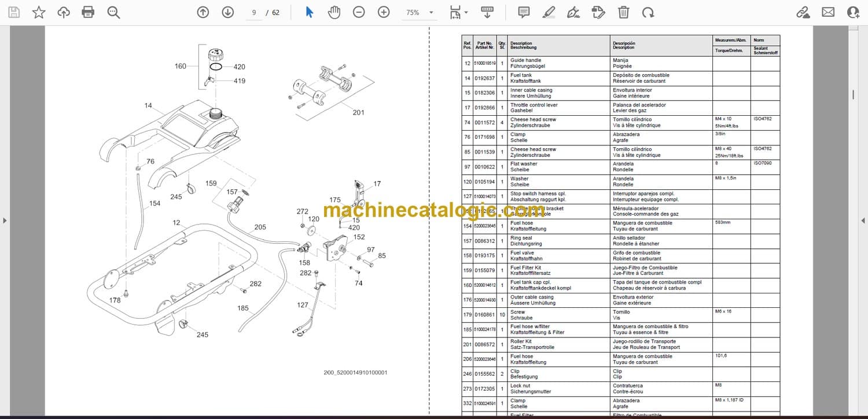Click the vertical scrollbar thumb

(853, 94)
